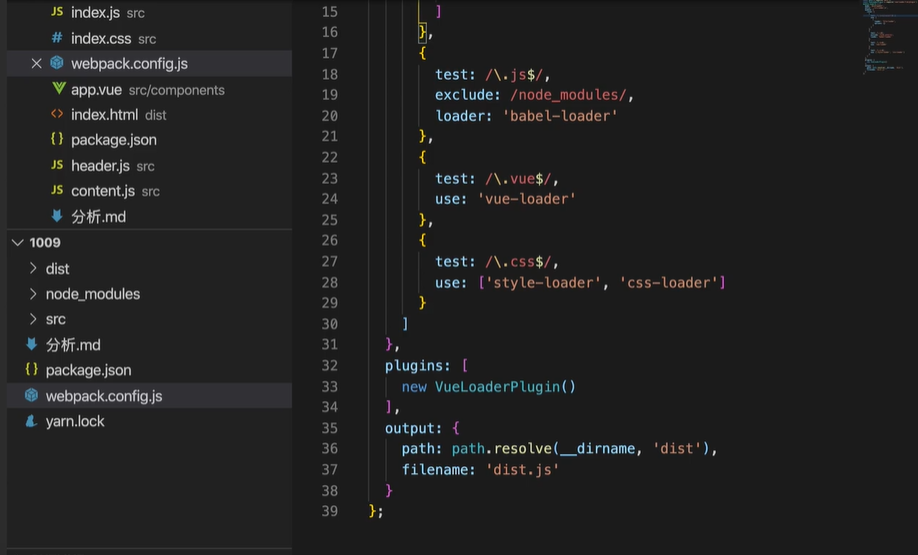Click the markdown icon beside 分析.md in folder 1009
Image resolution: width=918 pixels, height=555 pixels.
[32, 344]
